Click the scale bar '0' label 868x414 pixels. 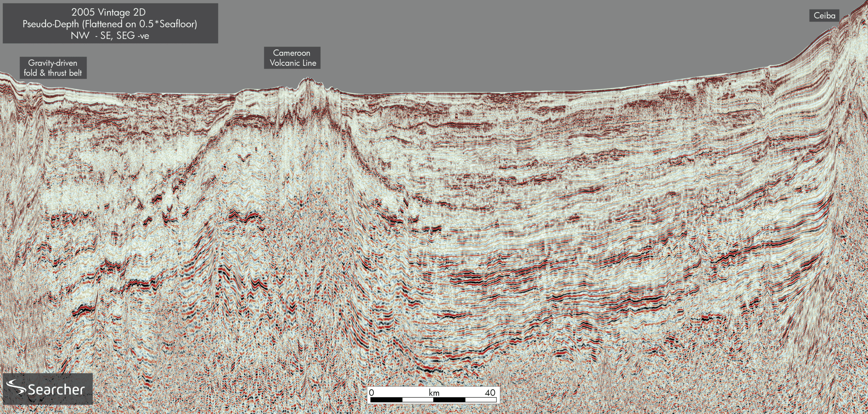372,393
